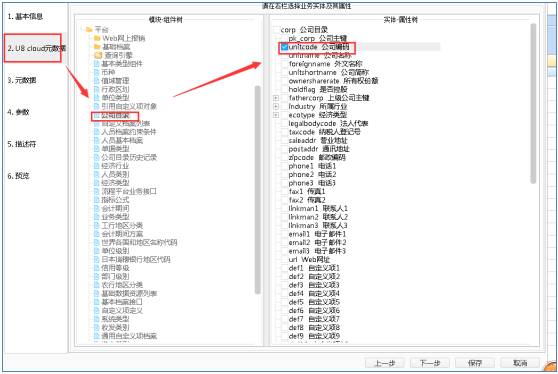Image resolution: width=558 pixels, height=374 pixels.
Task: Open step 6. 预览
Action: [x=18, y=176]
